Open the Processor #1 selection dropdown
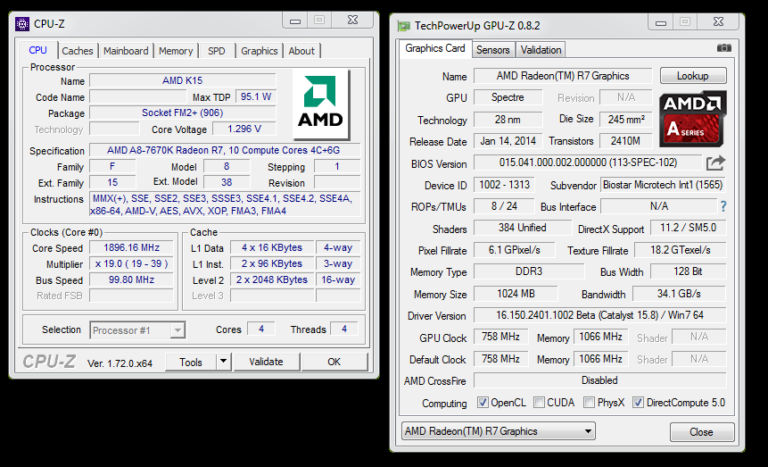The height and width of the screenshot is (467, 768). (x=137, y=329)
